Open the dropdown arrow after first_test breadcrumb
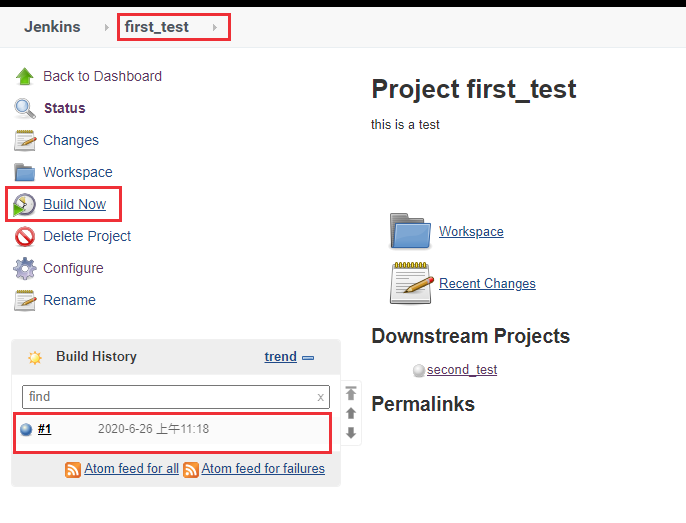Screen dimensions: 686x523 click(x=215, y=28)
